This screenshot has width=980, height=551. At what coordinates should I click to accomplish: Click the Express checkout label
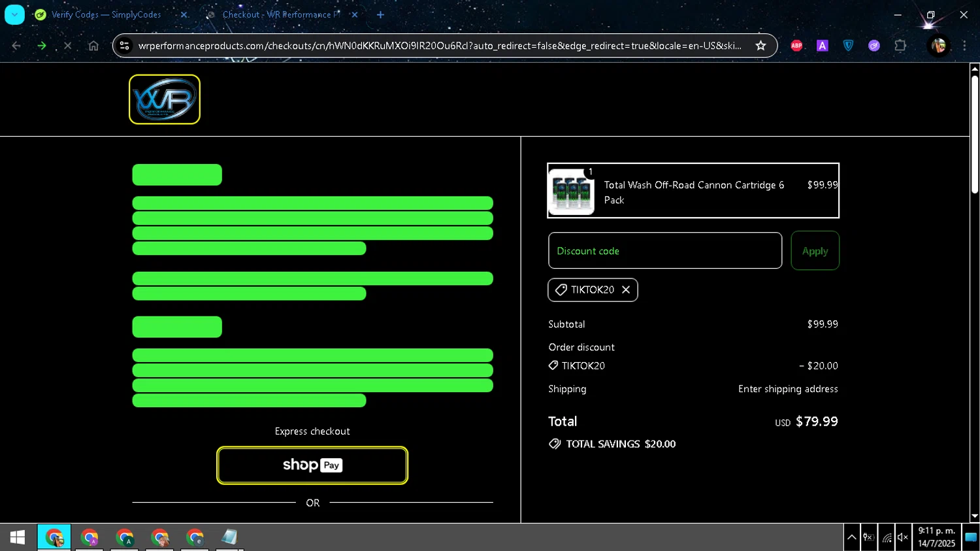[x=312, y=431]
